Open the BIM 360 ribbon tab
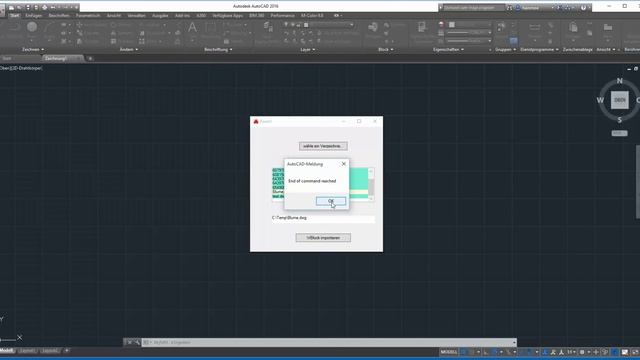Image resolution: width=640 pixels, height=360 pixels. [256, 16]
